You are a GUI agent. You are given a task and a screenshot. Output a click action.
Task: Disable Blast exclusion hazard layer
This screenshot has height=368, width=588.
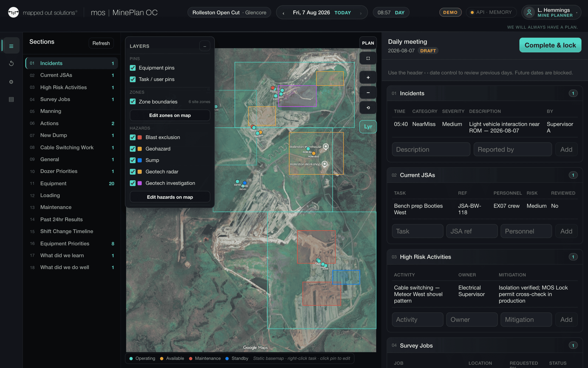coord(133,138)
